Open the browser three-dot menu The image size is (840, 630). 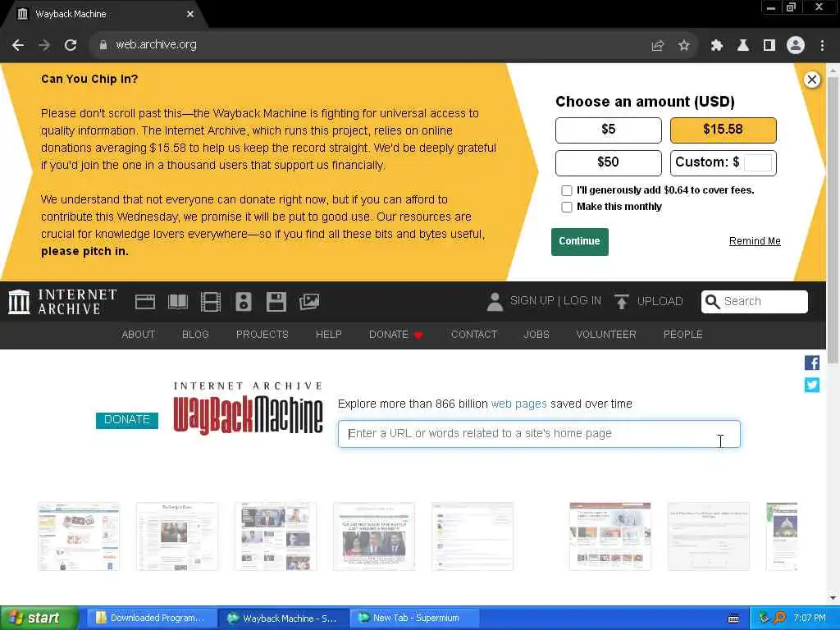(x=822, y=46)
